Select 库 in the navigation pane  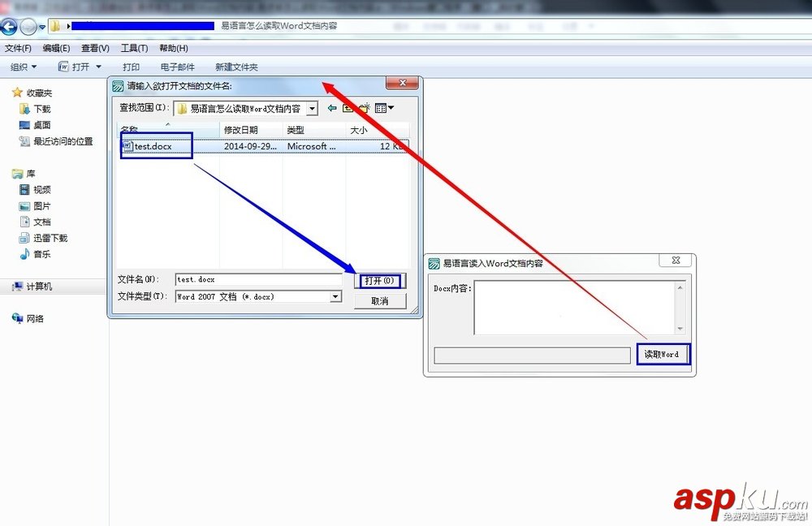[x=31, y=174]
